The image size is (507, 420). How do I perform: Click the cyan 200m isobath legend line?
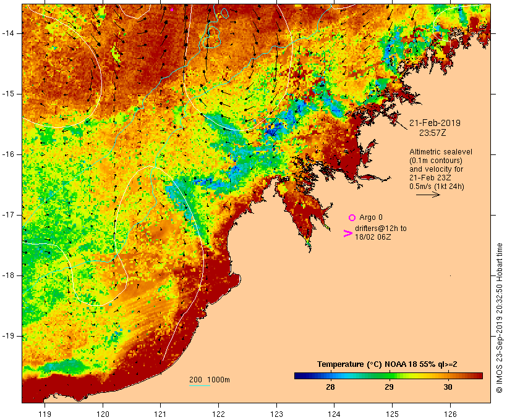click(200, 385)
